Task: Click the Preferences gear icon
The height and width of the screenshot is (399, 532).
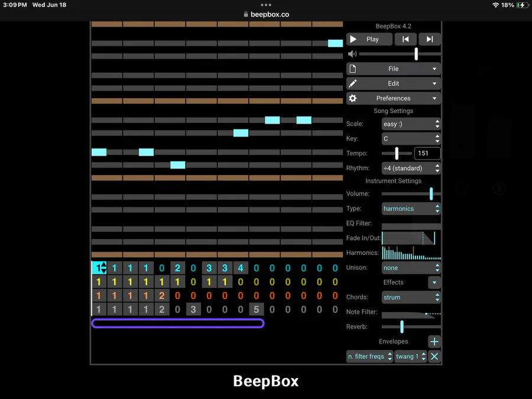Action: tap(353, 98)
